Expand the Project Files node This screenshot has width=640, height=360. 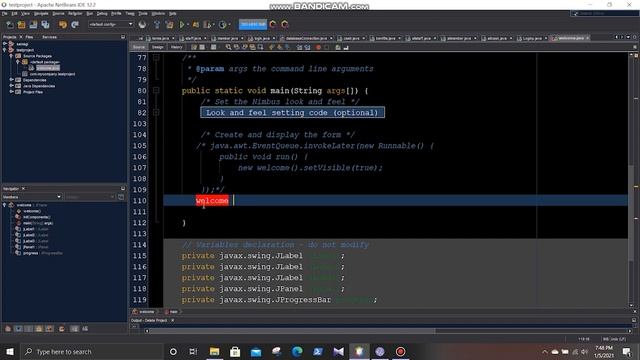[x=11, y=92]
